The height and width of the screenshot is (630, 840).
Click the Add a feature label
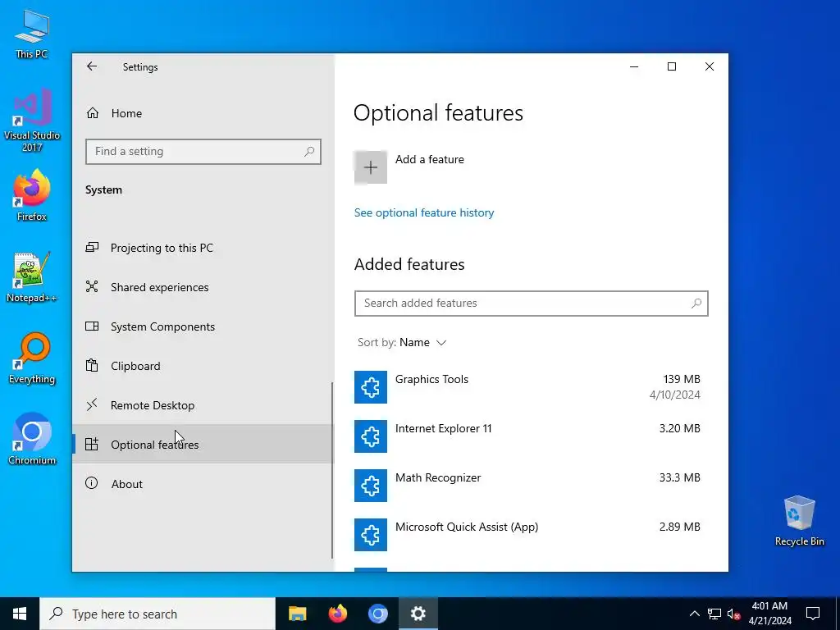click(x=430, y=159)
